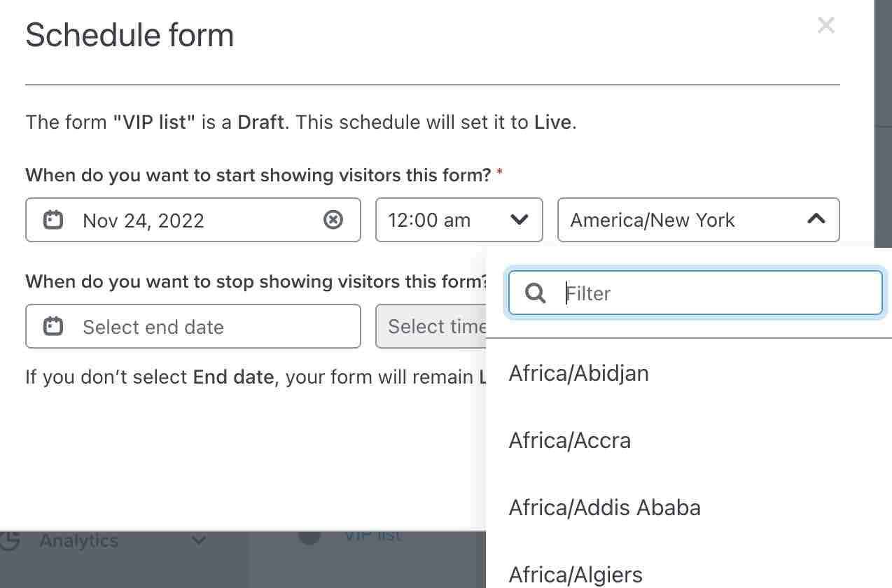Select Africa/Algiers from the list
Screen dimensions: 892x588
coord(574,574)
